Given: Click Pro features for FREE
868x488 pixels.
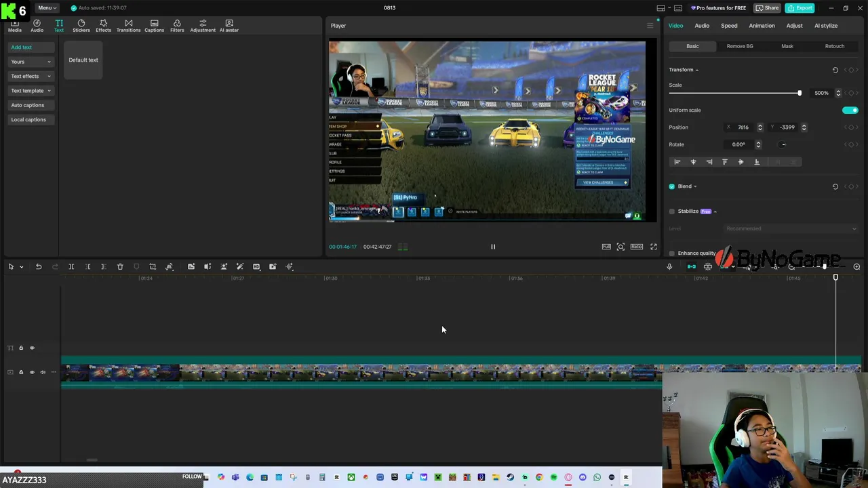Looking at the screenshot, I should [718, 7].
